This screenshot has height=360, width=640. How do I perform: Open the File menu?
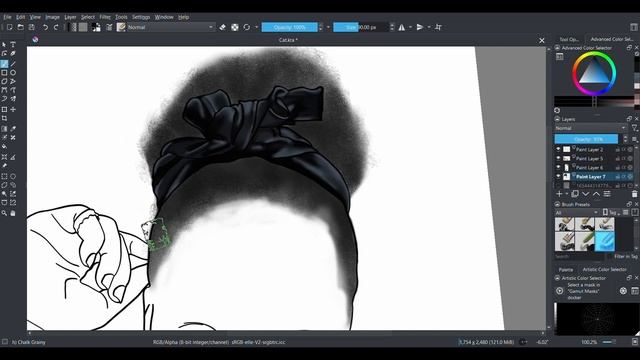(x=7, y=17)
